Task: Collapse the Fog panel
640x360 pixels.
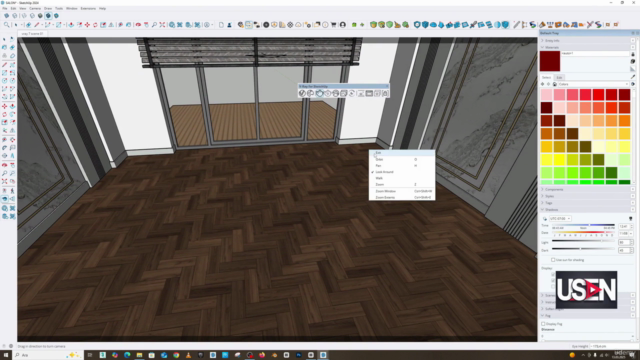Action: 586,316
